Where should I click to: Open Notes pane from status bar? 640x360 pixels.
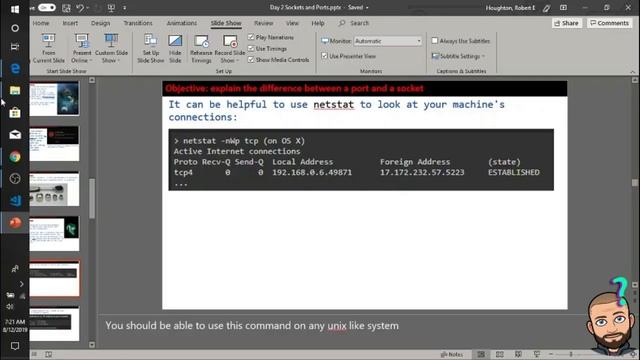pyautogui.click(x=452, y=354)
